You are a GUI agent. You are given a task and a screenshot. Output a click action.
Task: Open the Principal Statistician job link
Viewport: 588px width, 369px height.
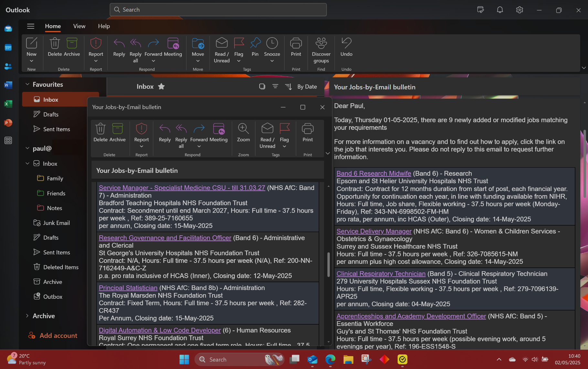pos(128,288)
